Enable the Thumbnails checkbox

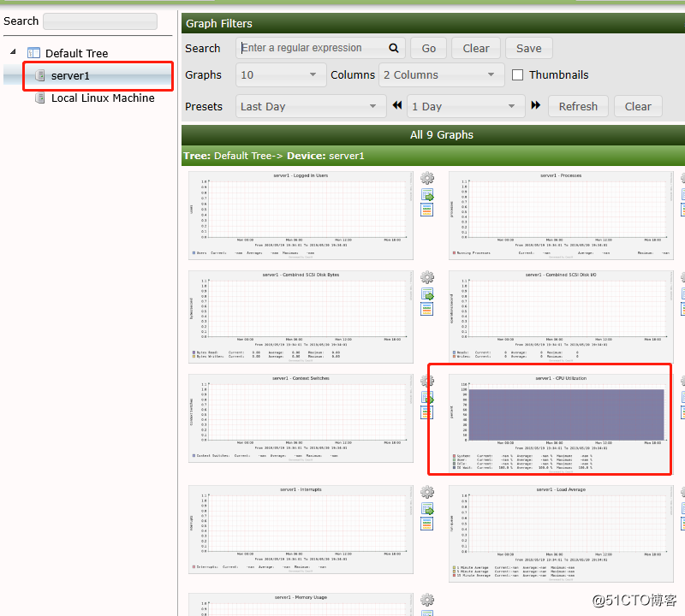coord(517,75)
